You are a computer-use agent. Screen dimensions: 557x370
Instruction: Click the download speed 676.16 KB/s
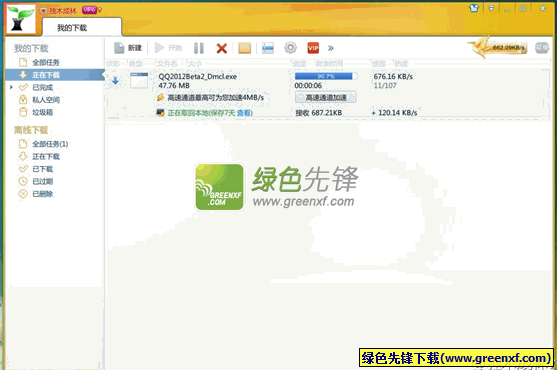[x=393, y=76]
